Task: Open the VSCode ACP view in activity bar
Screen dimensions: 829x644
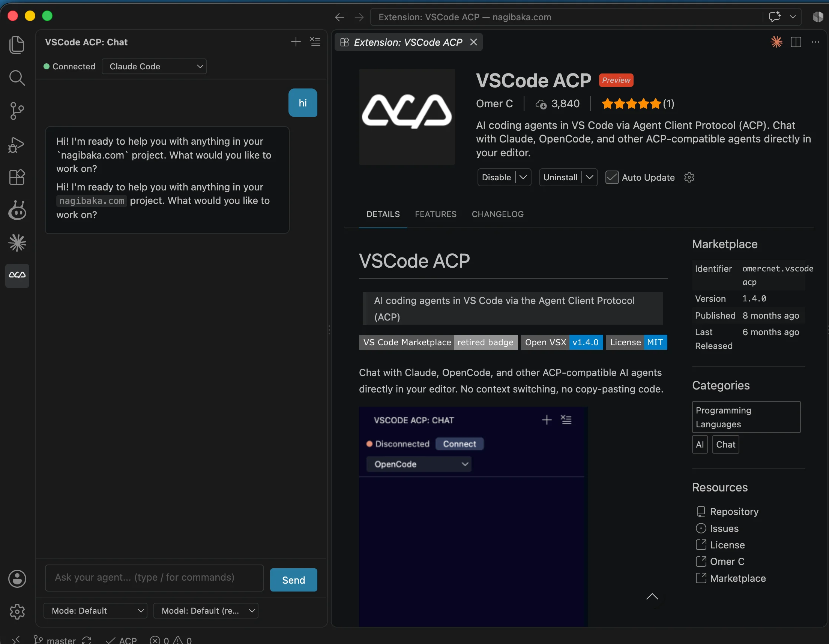Action: (x=17, y=276)
